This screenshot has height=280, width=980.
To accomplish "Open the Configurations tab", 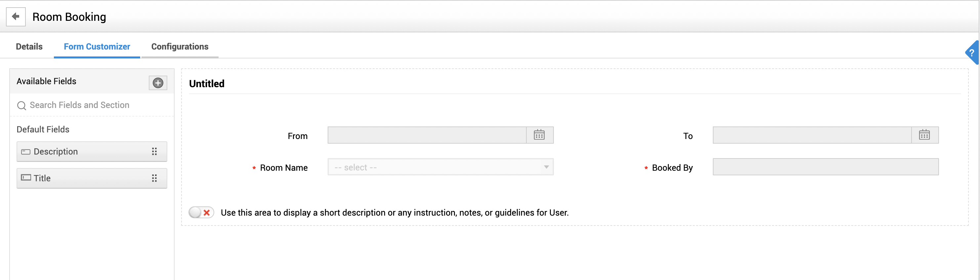I will 180,47.
